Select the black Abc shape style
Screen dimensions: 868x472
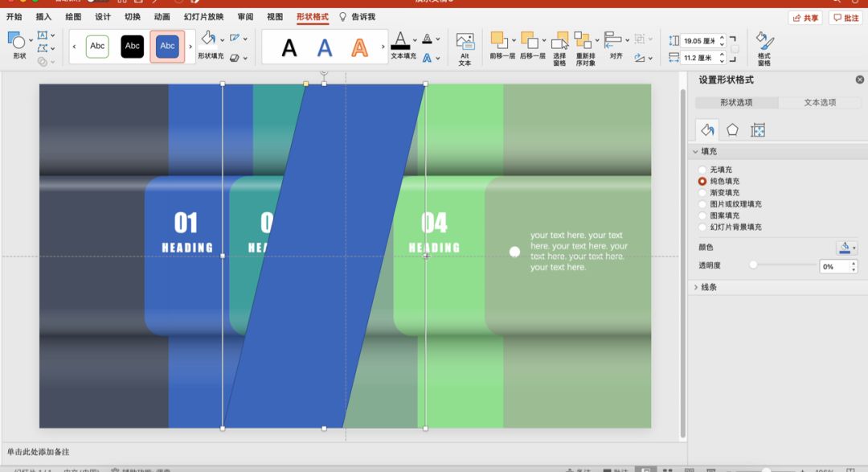click(x=133, y=46)
